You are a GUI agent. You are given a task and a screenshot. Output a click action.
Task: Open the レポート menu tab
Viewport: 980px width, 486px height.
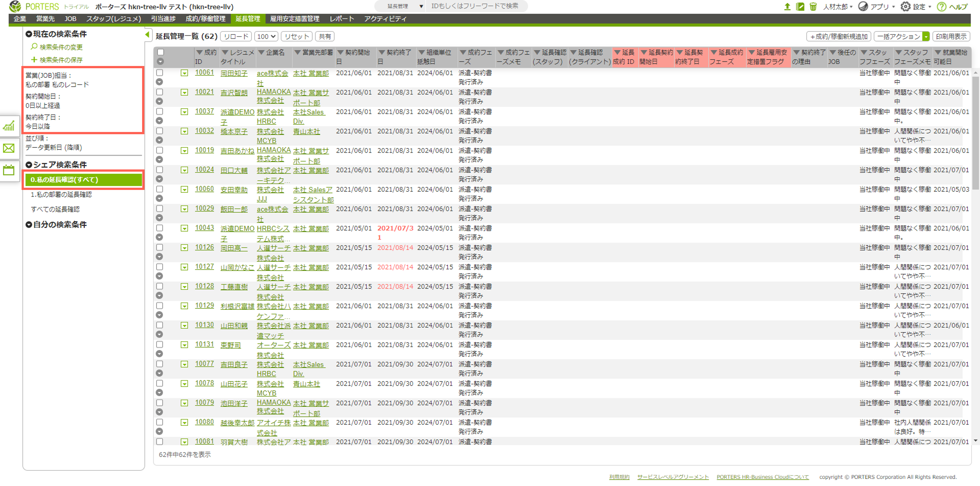tap(342, 19)
